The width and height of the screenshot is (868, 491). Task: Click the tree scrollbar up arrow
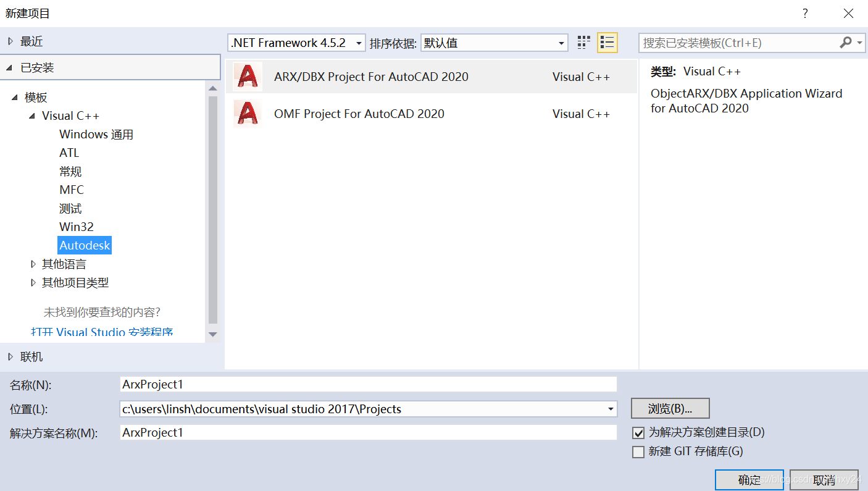coord(213,89)
